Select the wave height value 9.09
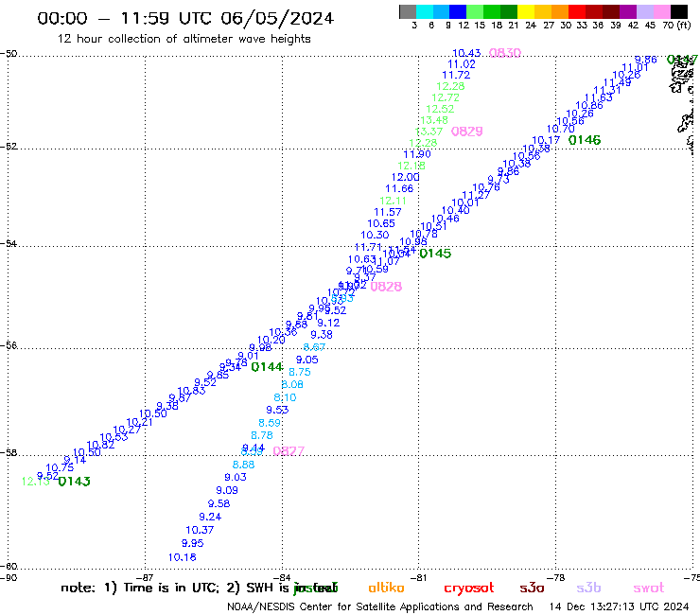Screen dimensions: 700x615 coord(227,490)
